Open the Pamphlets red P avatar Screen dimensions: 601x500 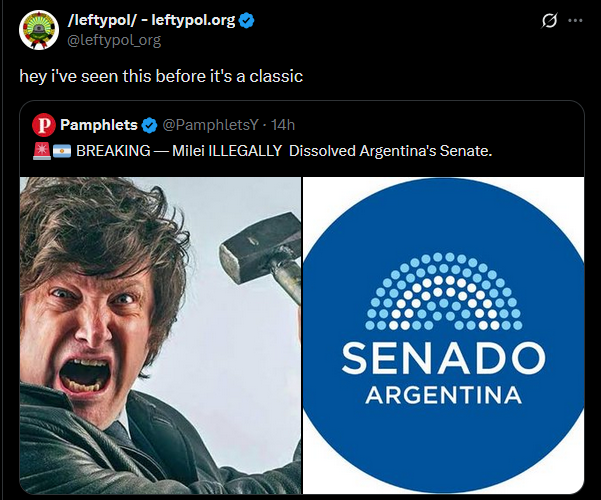pos(44,125)
